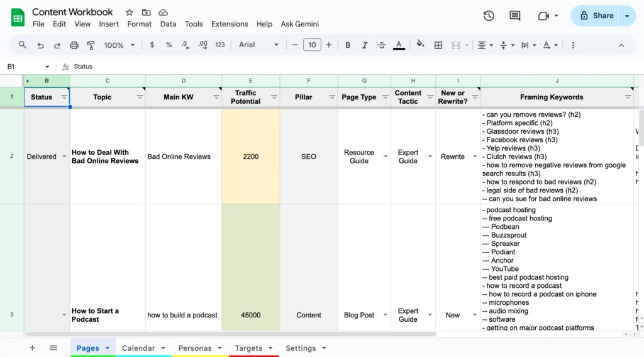Expand the Delivered status dropdown in row 2
The height and width of the screenshot is (357, 644).
click(64, 157)
